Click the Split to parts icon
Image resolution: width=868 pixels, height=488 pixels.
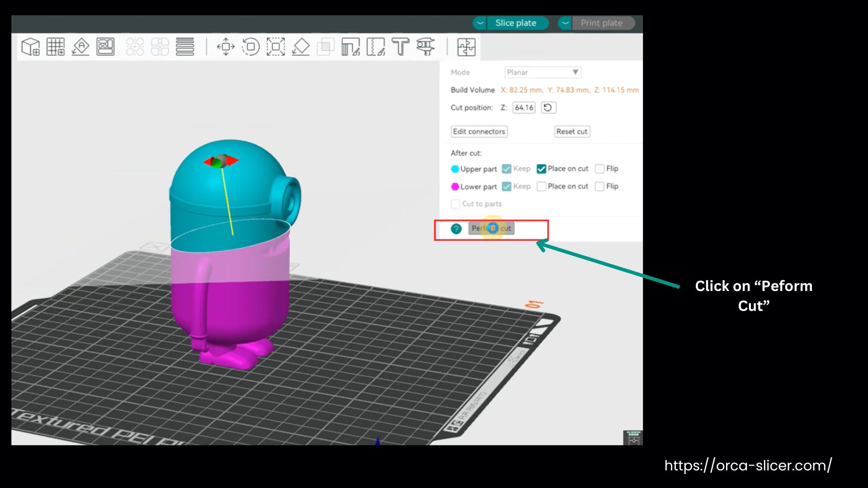tap(160, 47)
